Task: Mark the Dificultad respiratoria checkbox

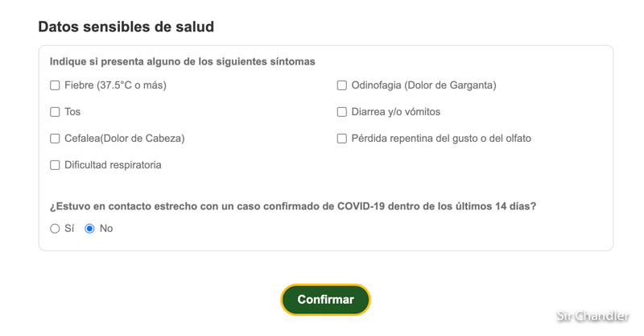Action: [56, 165]
